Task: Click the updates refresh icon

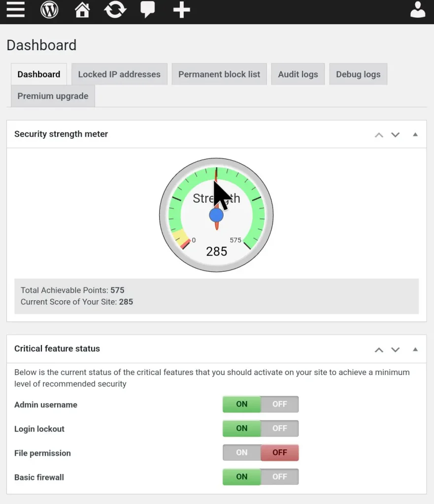Action: (x=115, y=10)
